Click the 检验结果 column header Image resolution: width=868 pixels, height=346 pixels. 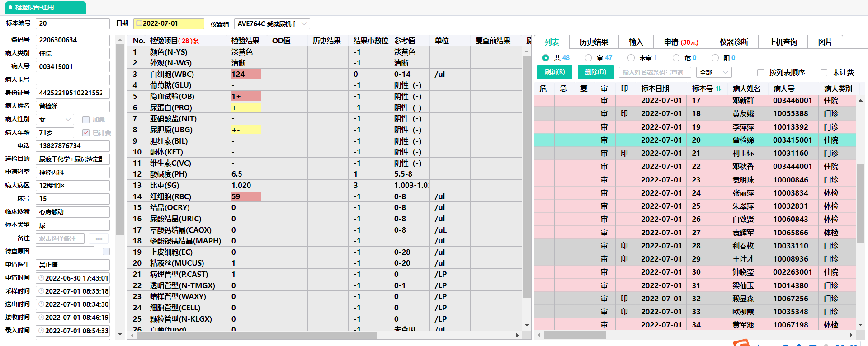[x=246, y=41]
